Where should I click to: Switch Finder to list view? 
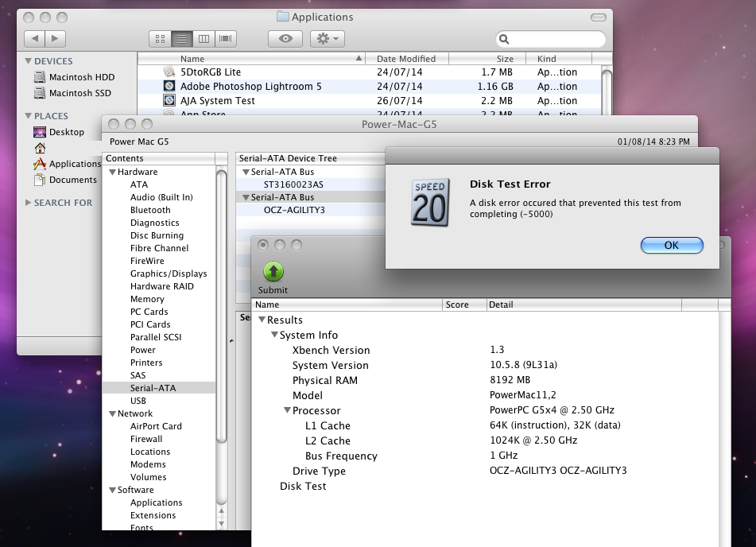182,39
